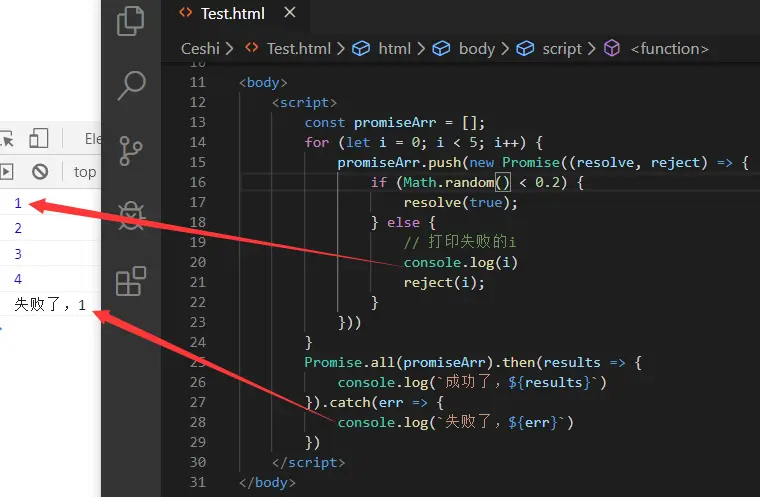Open the DevTools Elements tab

(x=93, y=139)
